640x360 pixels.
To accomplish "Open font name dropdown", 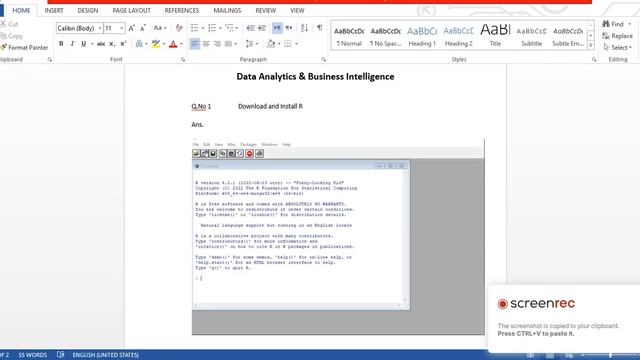I will tap(100, 28).
